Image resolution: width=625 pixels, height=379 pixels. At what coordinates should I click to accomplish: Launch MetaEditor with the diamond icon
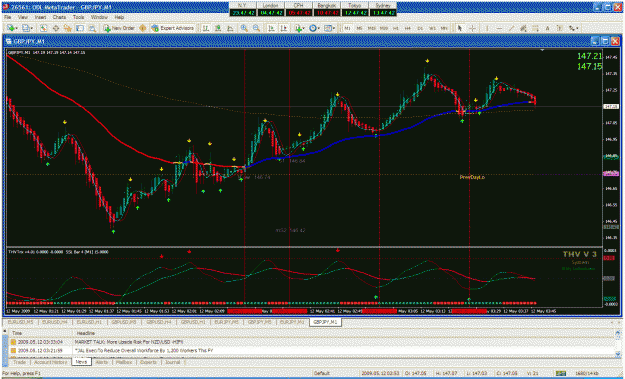click(143, 28)
